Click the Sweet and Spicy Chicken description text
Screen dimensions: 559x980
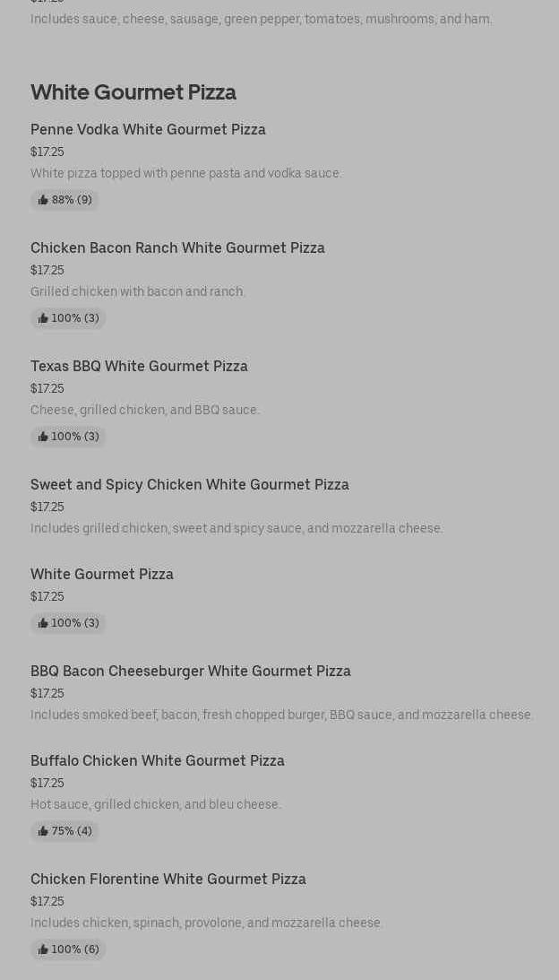[x=236, y=528]
